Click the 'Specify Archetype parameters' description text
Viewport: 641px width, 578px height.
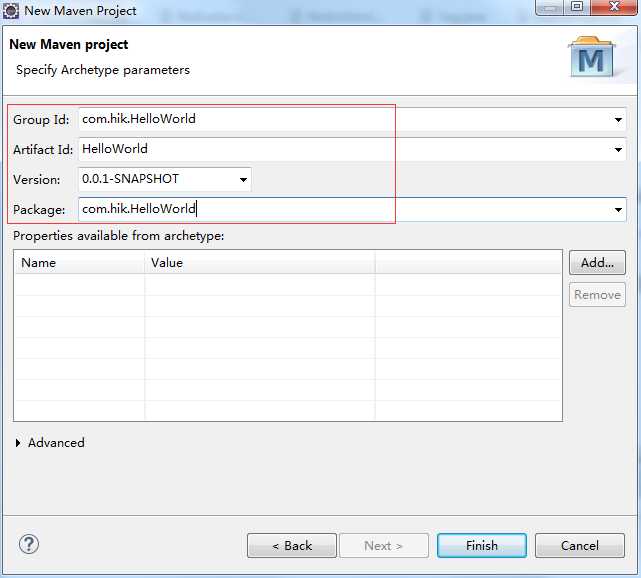tap(103, 70)
